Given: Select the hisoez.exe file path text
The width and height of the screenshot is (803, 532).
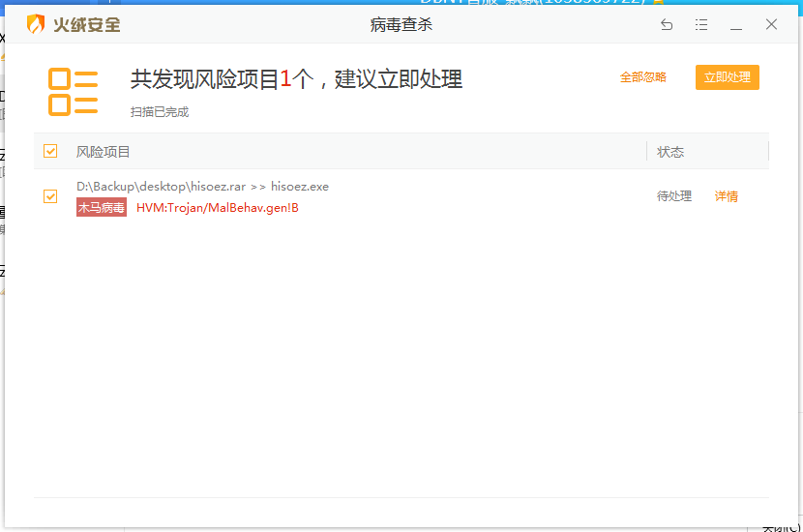Looking at the screenshot, I should click(x=202, y=187).
